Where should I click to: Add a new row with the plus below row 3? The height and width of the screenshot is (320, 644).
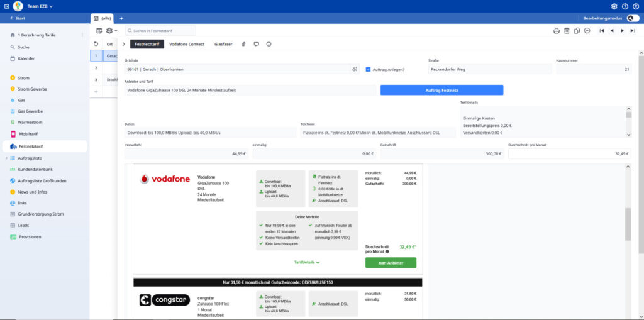coord(96,92)
